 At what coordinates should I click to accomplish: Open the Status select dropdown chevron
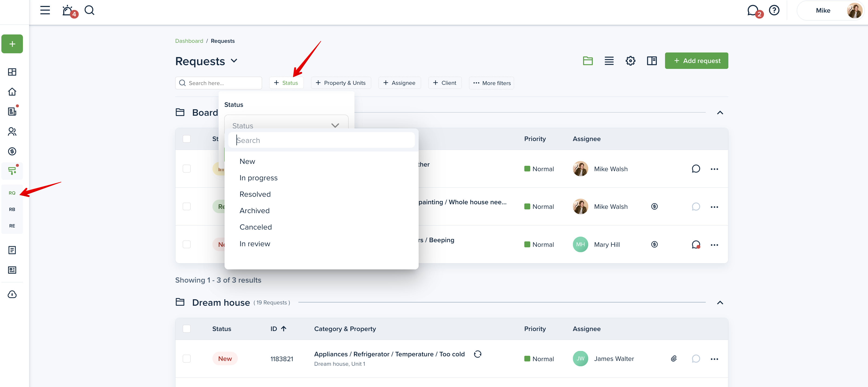[335, 125]
